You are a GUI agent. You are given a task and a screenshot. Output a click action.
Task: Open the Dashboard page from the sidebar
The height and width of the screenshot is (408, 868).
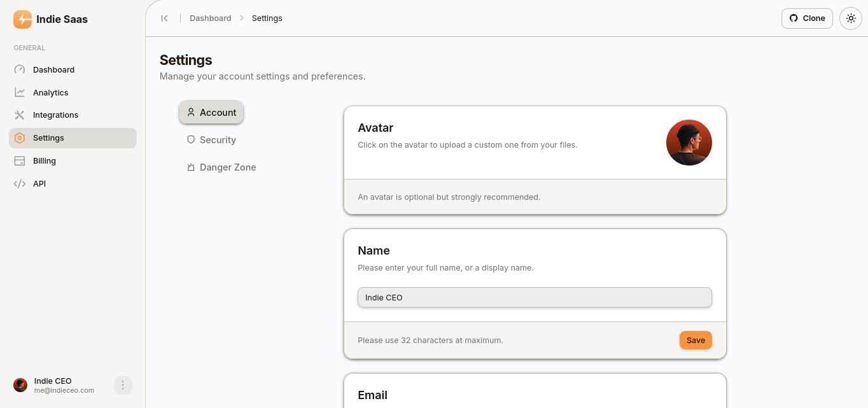click(73, 69)
